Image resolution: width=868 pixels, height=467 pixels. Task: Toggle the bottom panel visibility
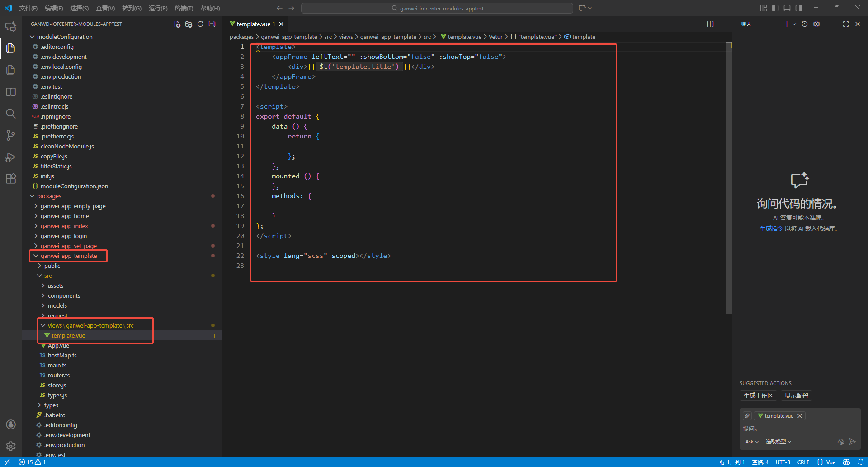[787, 8]
